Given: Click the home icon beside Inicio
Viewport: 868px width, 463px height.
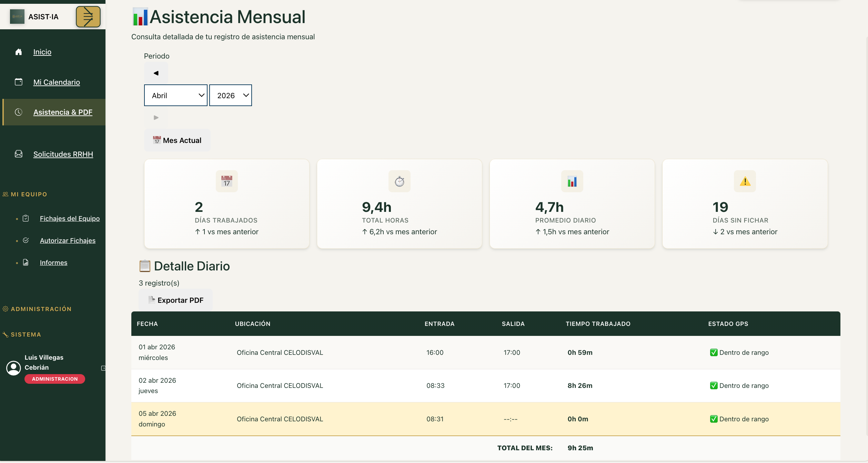Looking at the screenshot, I should [19, 52].
